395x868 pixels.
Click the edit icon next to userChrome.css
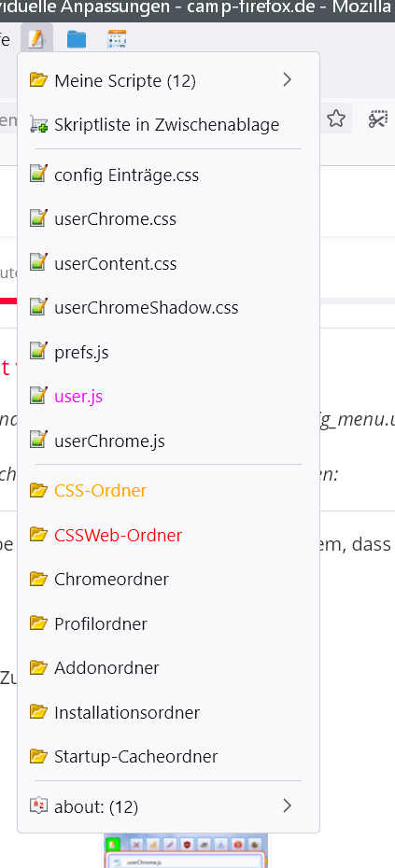click(38, 218)
